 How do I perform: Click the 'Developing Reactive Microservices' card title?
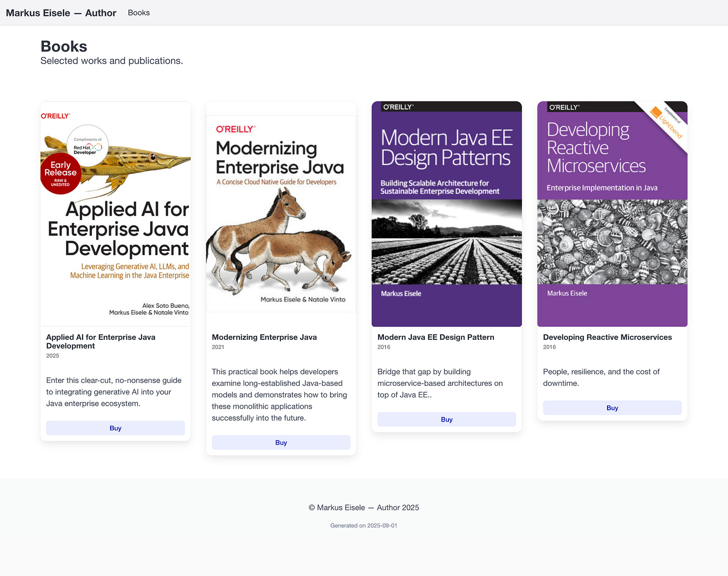coord(607,337)
